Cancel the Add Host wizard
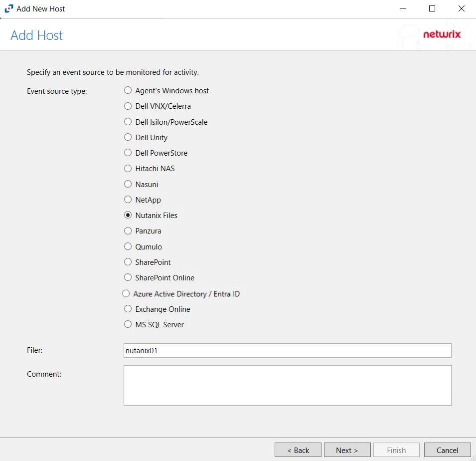 (x=447, y=450)
